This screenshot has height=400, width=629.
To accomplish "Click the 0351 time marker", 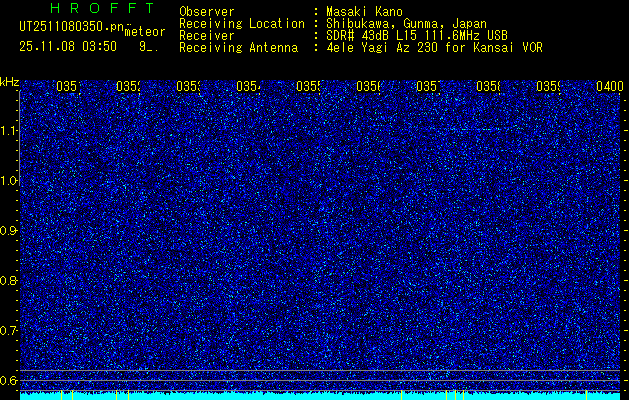I will tap(68, 86).
